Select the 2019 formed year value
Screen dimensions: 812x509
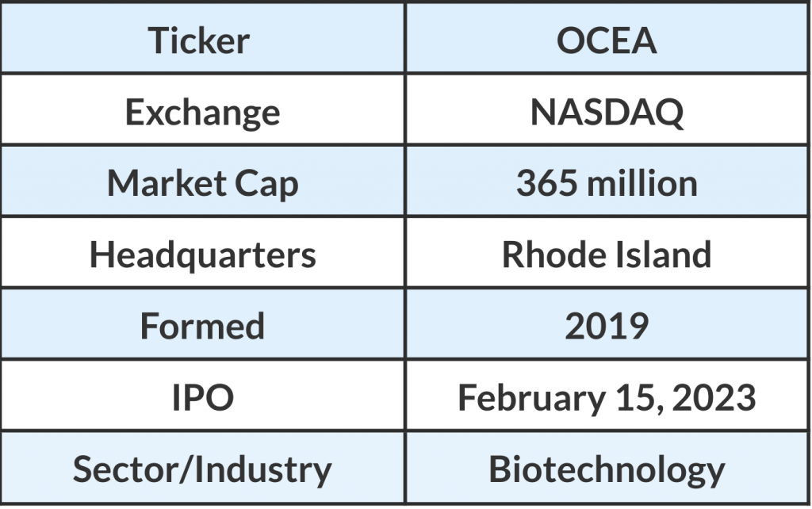pos(607,327)
